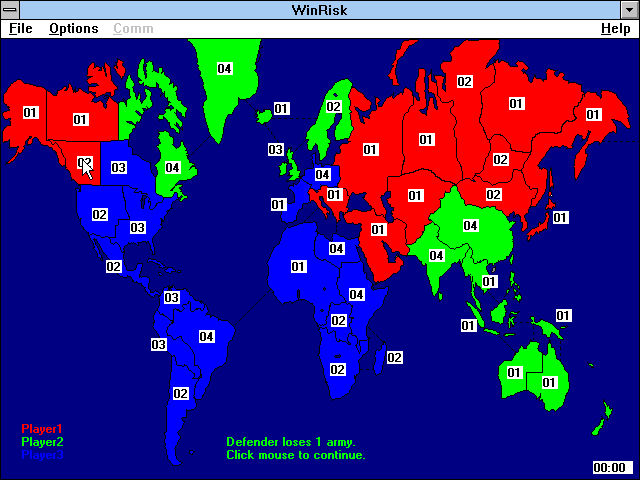Image resolution: width=640 pixels, height=480 pixels.
Task: Choose the Brazil territory showing 04
Action: click(x=207, y=337)
